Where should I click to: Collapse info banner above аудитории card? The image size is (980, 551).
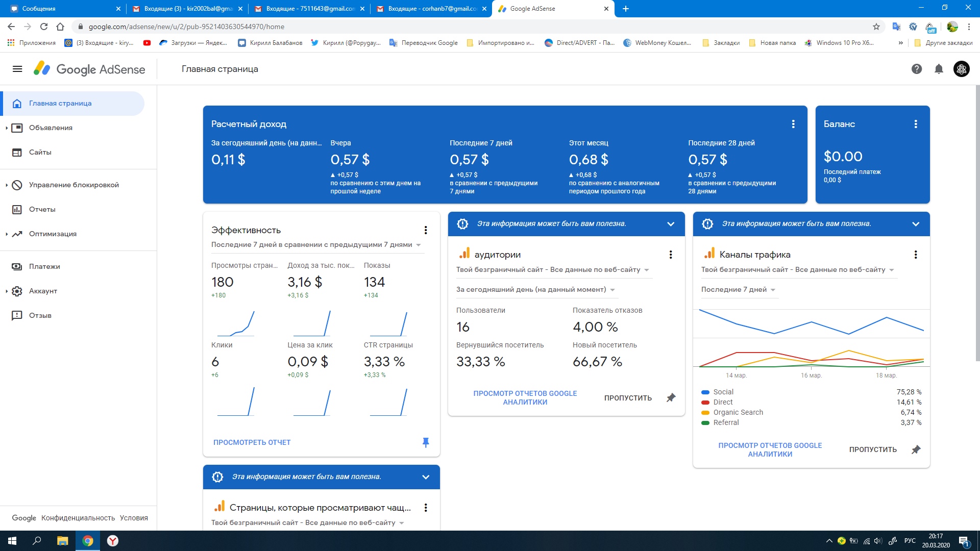[x=671, y=224]
